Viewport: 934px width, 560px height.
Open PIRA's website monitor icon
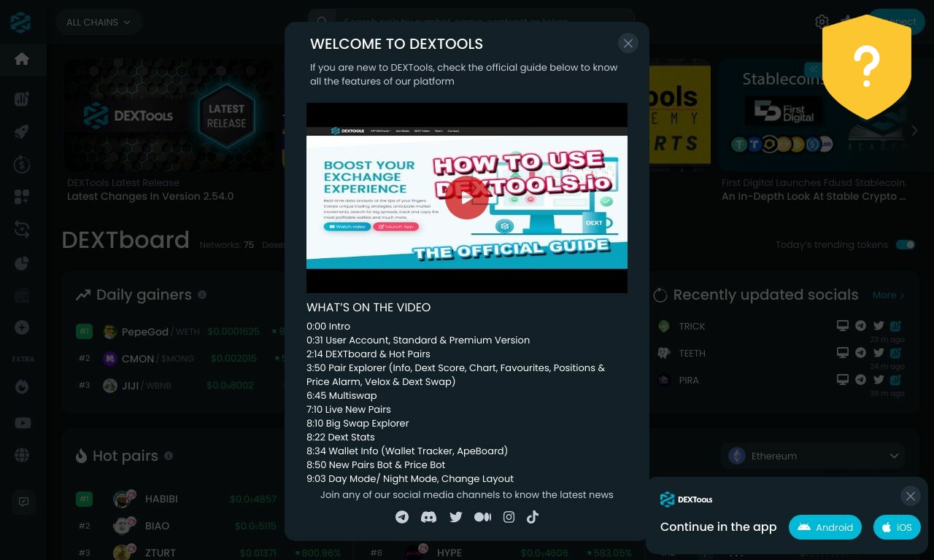tap(843, 380)
